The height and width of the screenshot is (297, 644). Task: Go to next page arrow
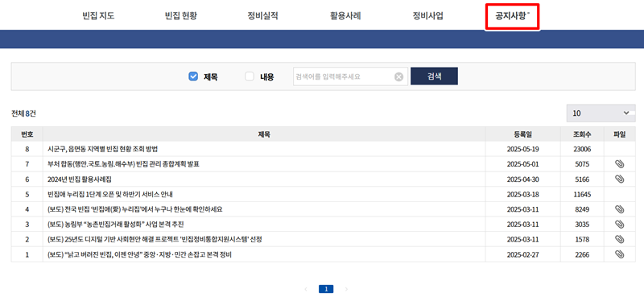(346, 289)
